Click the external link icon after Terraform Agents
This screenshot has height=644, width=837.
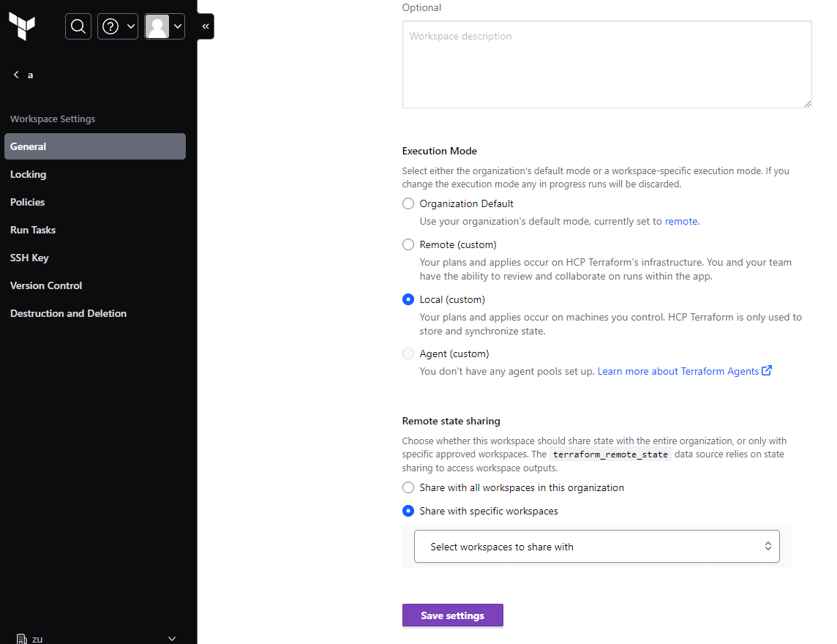coord(767,370)
